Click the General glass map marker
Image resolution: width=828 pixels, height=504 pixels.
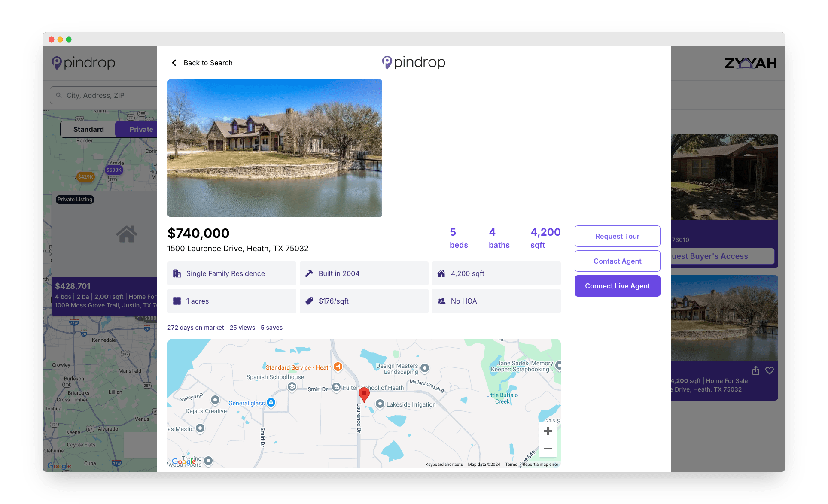[x=271, y=402]
